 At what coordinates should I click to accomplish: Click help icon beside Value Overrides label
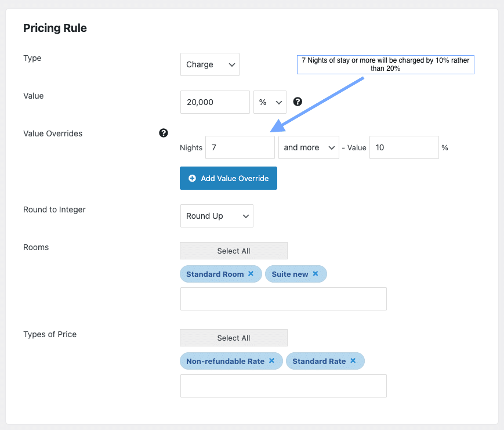pos(164,133)
